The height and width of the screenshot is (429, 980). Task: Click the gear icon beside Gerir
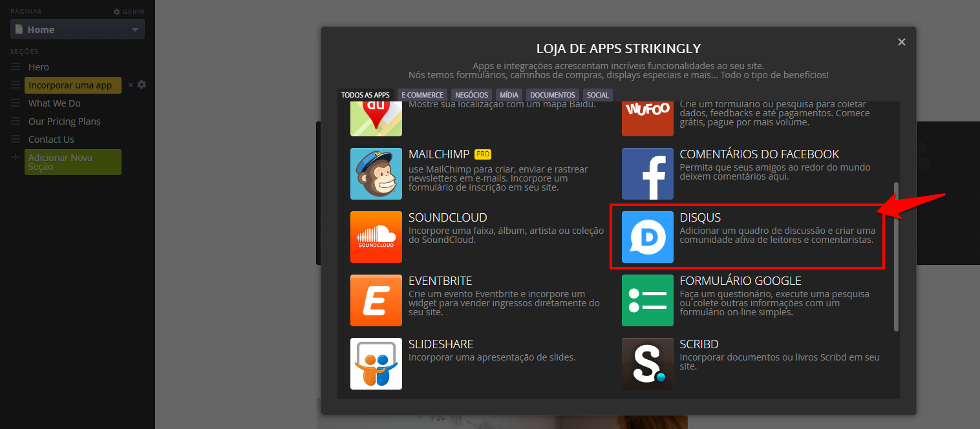coord(116,12)
